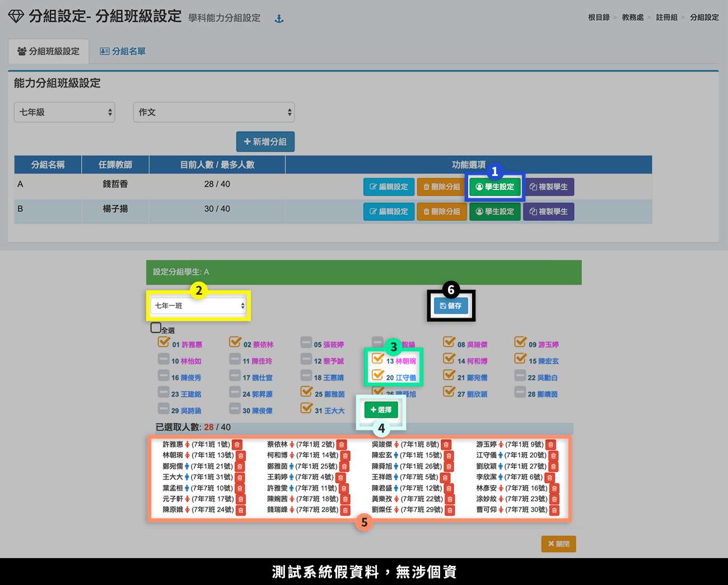Image resolution: width=728 pixels, height=585 pixels.
Task: Click the anchor icon beside the page title
Action: tap(279, 19)
